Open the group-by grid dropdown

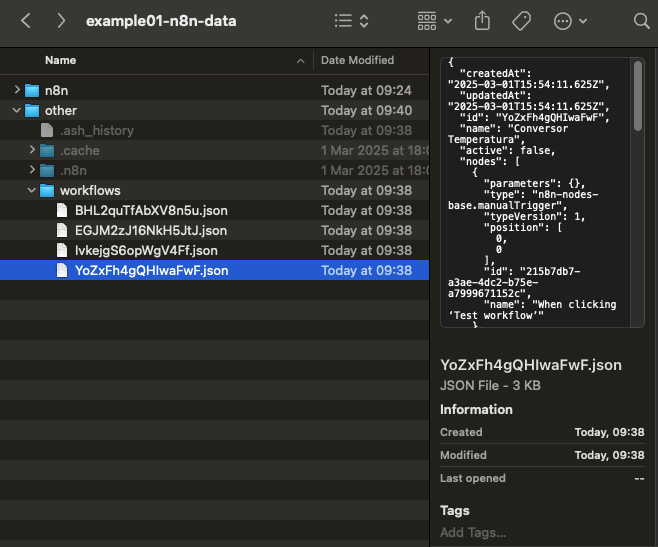(435, 21)
